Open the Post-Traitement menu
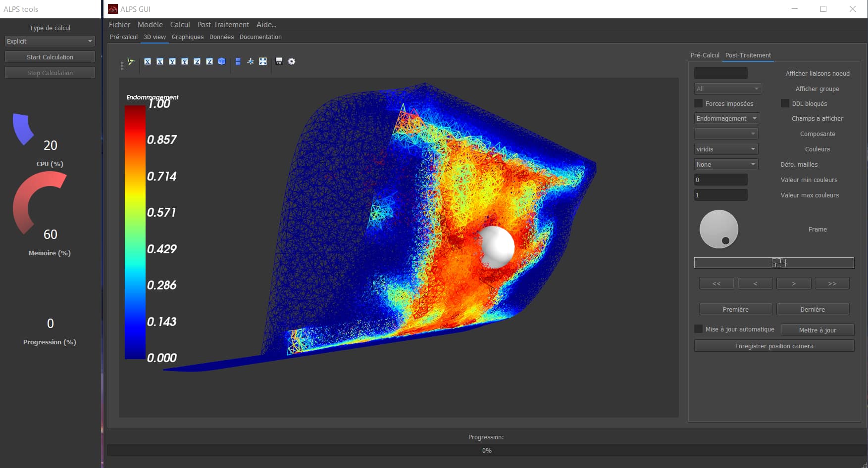 tap(223, 25)
